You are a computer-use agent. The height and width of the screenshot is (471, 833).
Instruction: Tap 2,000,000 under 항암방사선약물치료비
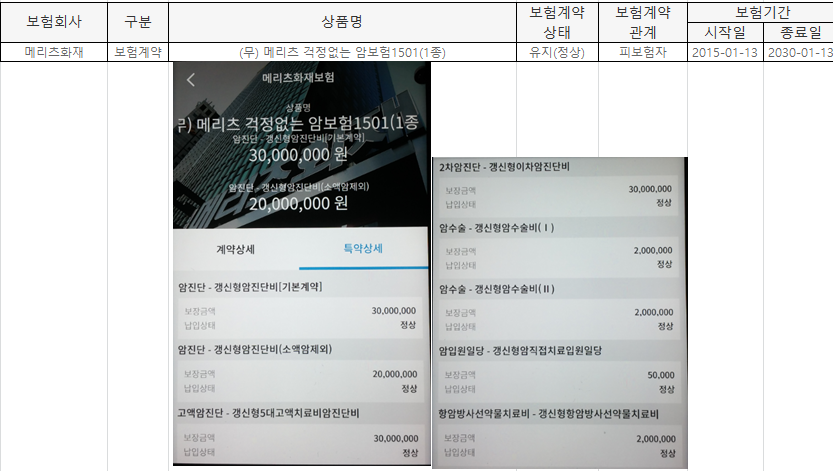coord(656,439)
